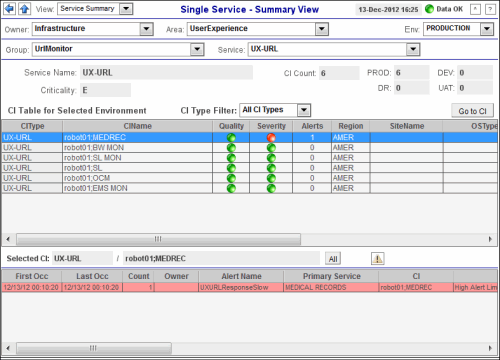Click the Selected CI robot01;MEDREC field

[x=221, y=258]
